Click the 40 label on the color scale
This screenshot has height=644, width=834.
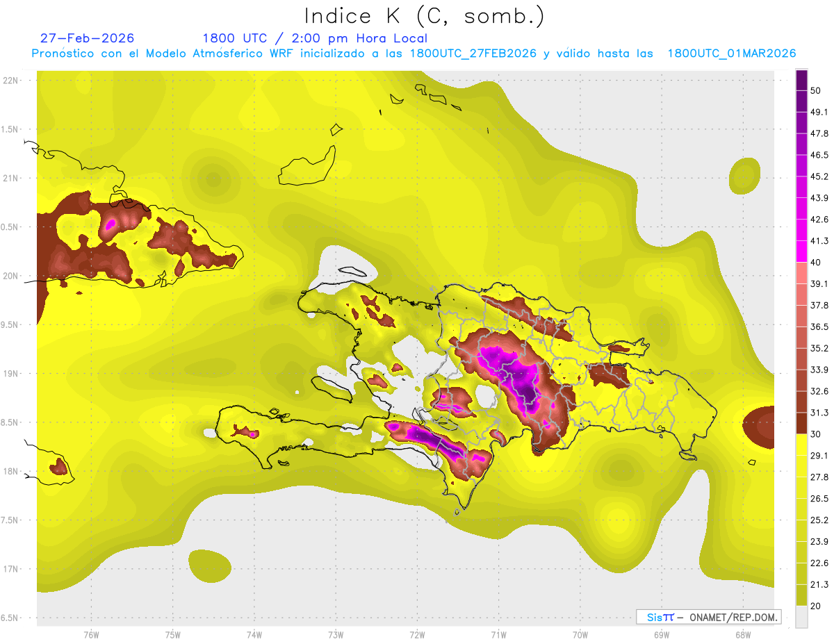coord(815,263)
